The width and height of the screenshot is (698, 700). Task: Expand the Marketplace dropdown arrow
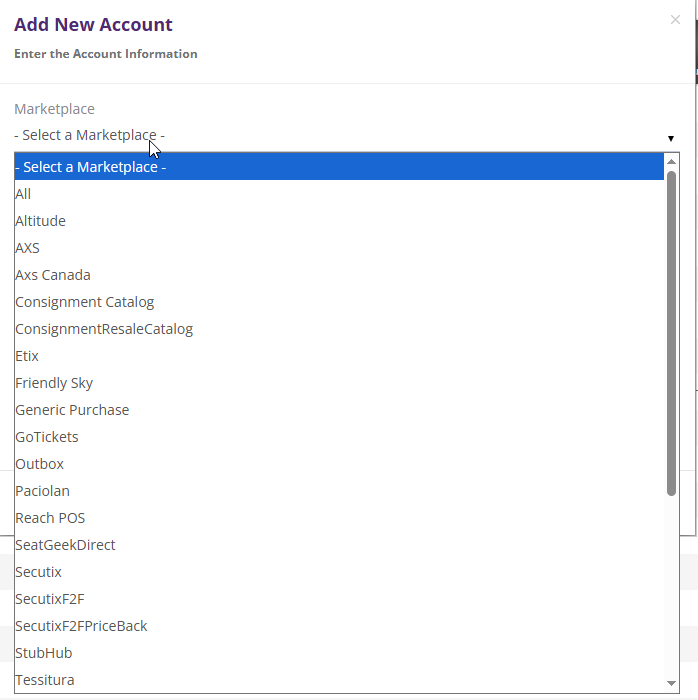[x=670, y=138]
